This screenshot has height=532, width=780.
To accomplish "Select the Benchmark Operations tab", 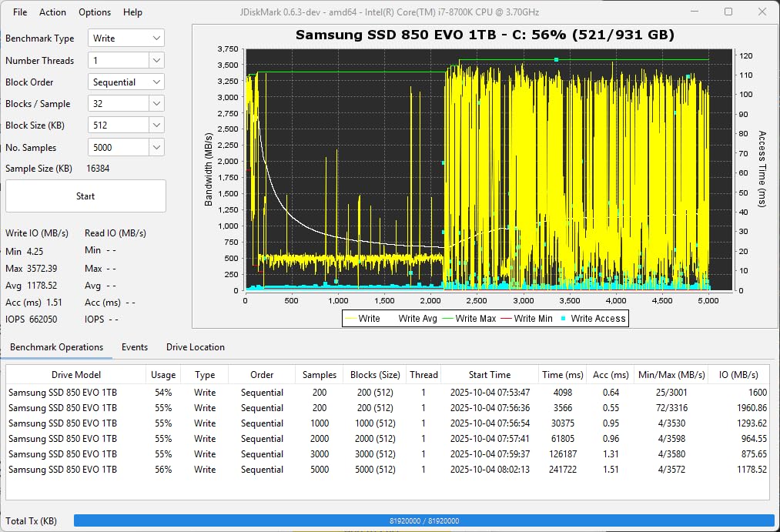I will click(x=57, y=347).
